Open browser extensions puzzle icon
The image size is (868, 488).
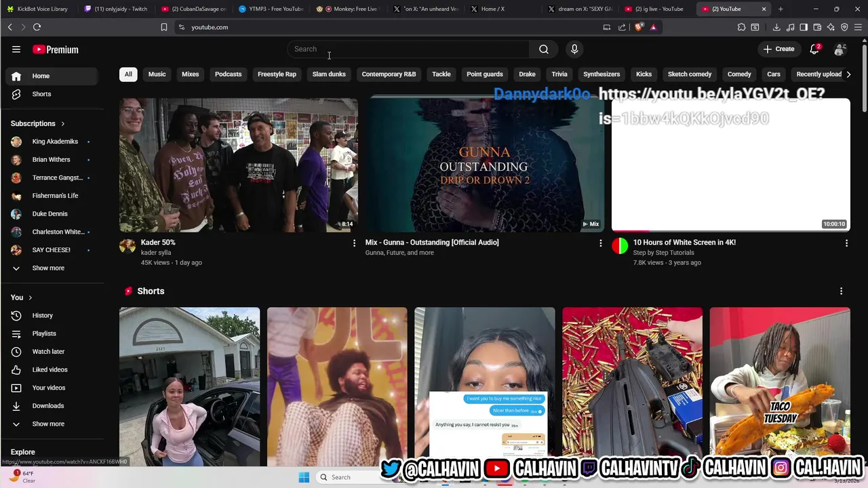coord(741,27)
